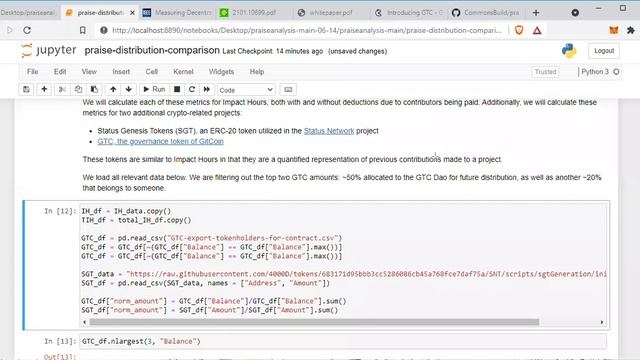This screenshot has width=640, height=360.
Task: Switch to CommonsBuild GitHub tab
Action: [486, 13]
